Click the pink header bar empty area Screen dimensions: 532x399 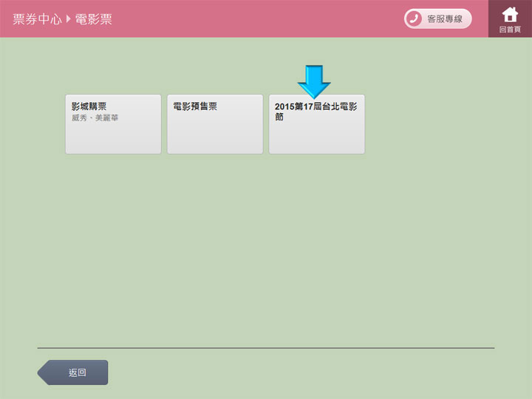pos(259,18)
